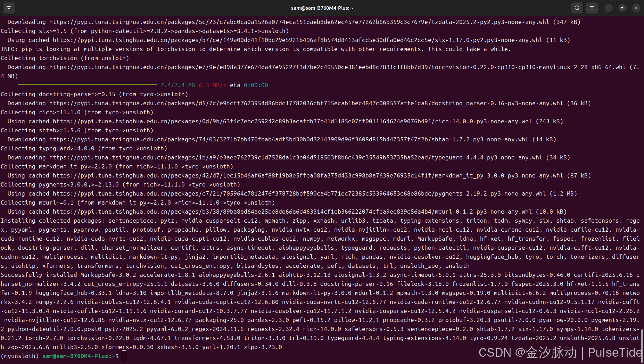Click 'Successfully installed' text
The width and height of the screenshot is (644, 364).
tap(39, 275)
